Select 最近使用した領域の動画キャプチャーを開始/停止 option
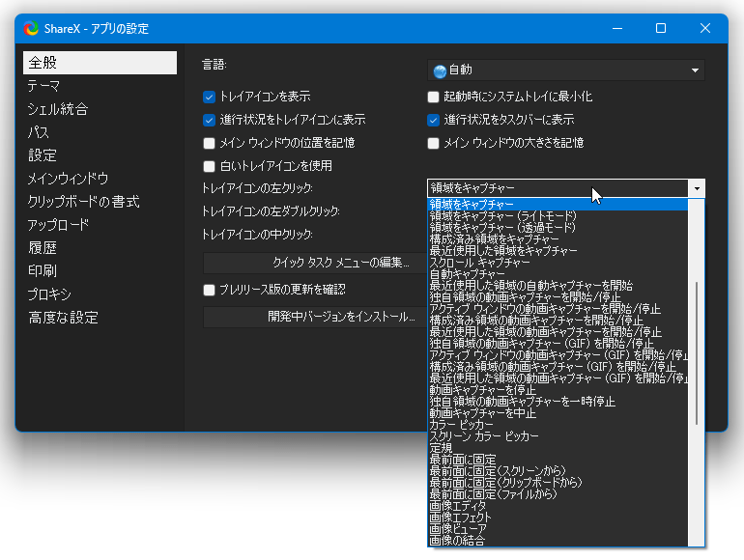Image resolution: width=744 pixels, height=560 pixels. tap(558, 332)
